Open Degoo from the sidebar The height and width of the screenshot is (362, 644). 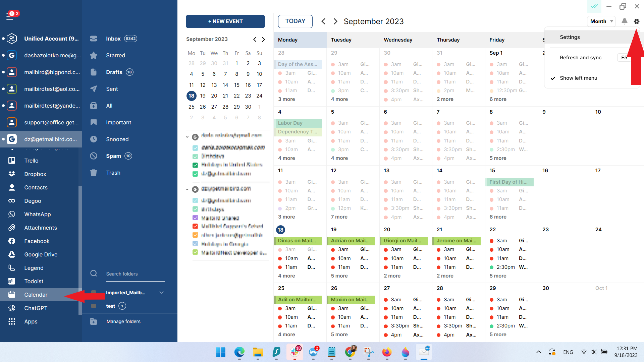[x=33, y=201]
